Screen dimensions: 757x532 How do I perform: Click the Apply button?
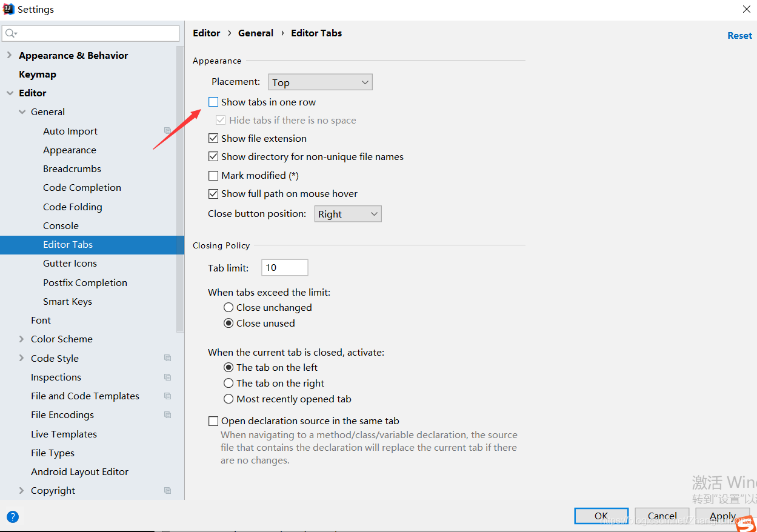point(722,516)
